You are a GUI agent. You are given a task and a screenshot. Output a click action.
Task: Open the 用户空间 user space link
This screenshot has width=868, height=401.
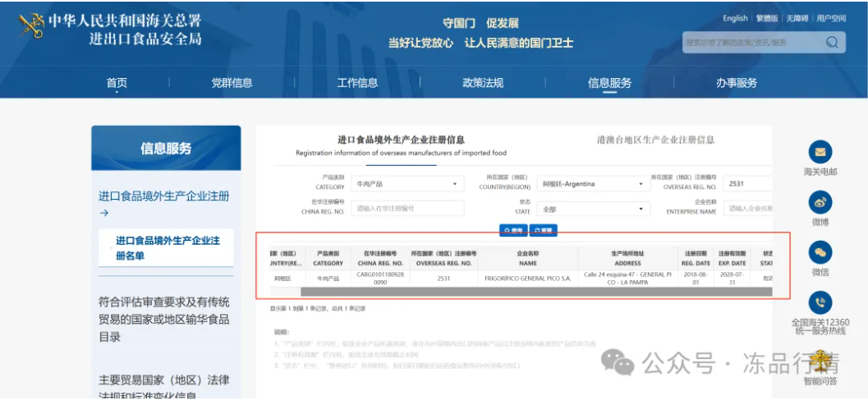(830, 19)
